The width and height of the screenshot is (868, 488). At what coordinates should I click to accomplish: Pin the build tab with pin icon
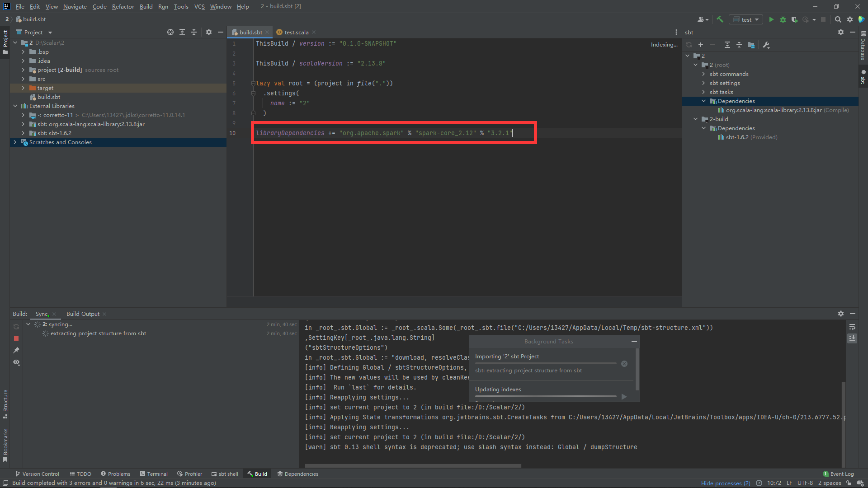tap(16, 350)
